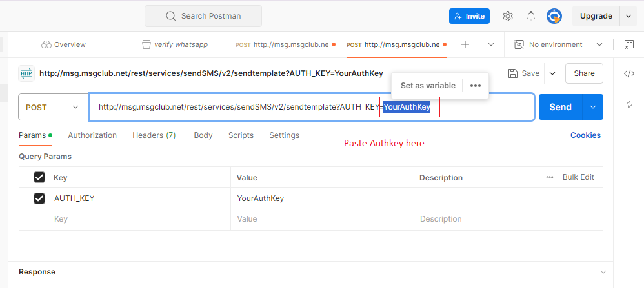This screenshot has height=288, width=644.
Task: Open the three-dot popup options menu
Action: point(475,86)
